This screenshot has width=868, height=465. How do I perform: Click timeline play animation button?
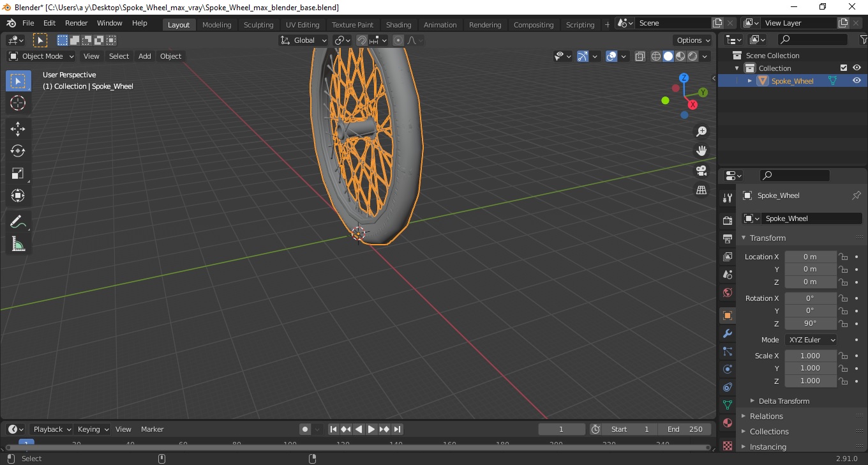point(371,429)
